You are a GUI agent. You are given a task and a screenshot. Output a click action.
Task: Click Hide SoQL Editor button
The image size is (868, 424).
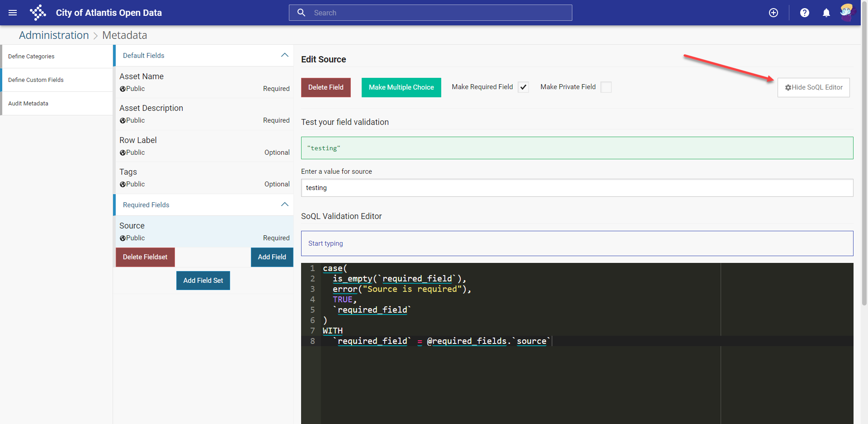click(x=814, y=87)
